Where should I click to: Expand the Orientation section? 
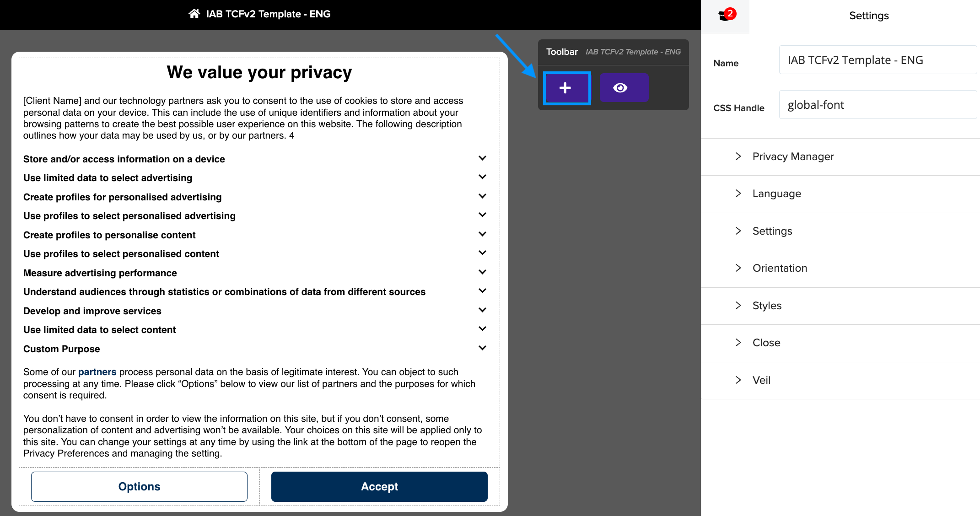(840, 269)
